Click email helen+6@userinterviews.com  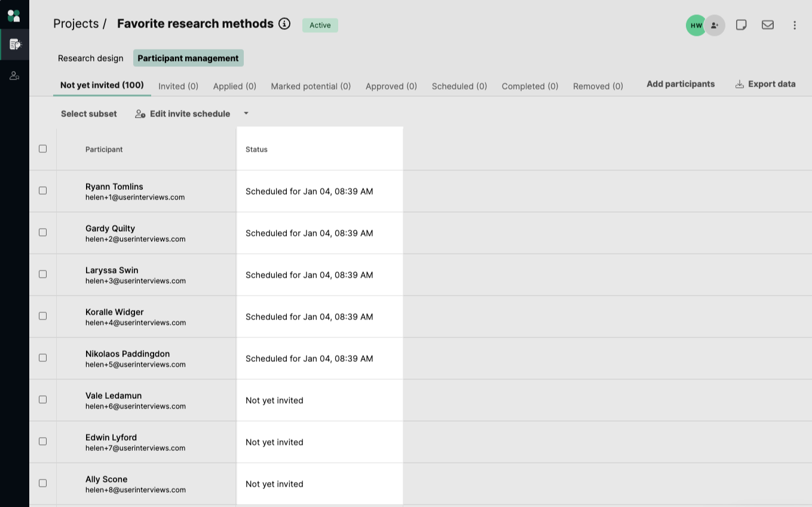136,406
